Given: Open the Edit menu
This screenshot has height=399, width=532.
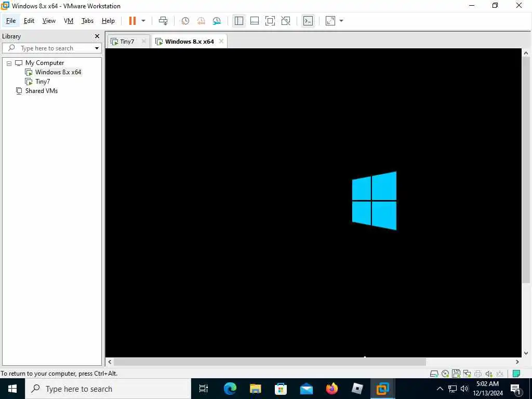Looking at the screenshot, I should click(x=29, y=21).
